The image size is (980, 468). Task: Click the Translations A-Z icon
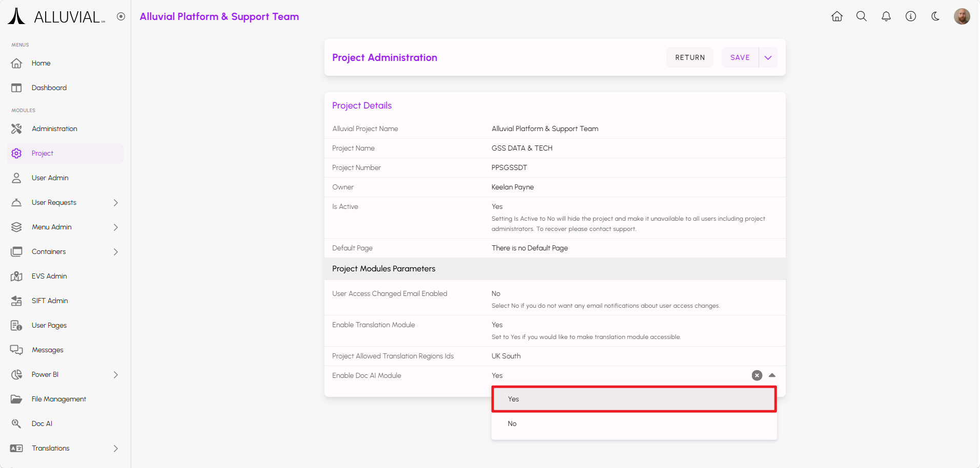[x=16, y=449]
